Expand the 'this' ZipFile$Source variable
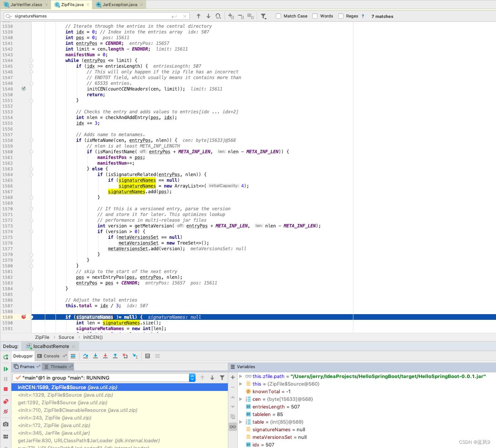This screenshot has width=496, height=448. pos(240,384)
